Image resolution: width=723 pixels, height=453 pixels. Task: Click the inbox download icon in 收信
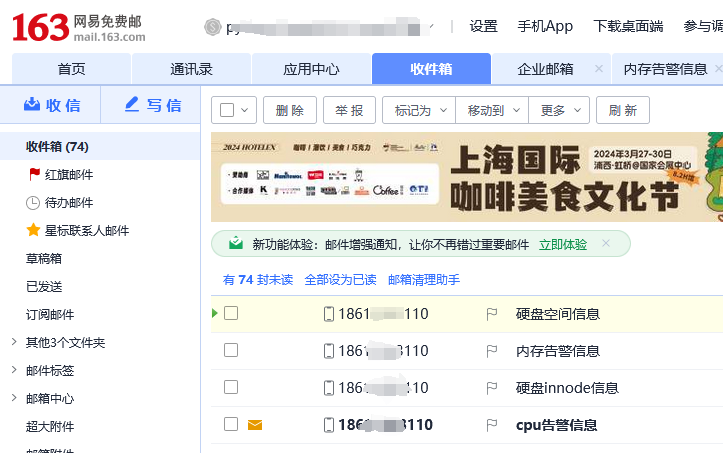tap(32, 105)
